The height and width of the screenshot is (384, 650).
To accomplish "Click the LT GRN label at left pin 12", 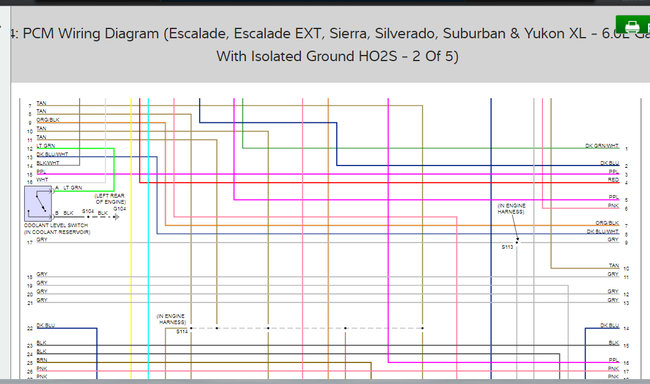I will tap(46, 146).
